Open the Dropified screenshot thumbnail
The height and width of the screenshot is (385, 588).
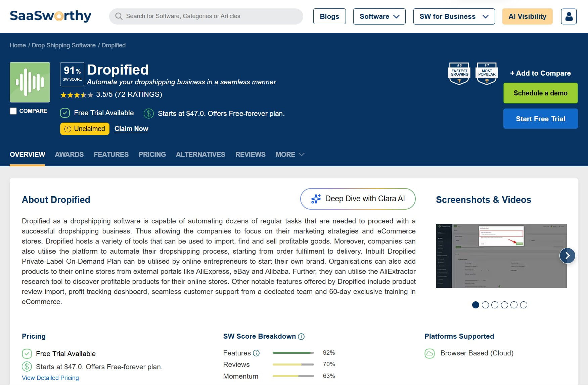[x=501, y=256]
